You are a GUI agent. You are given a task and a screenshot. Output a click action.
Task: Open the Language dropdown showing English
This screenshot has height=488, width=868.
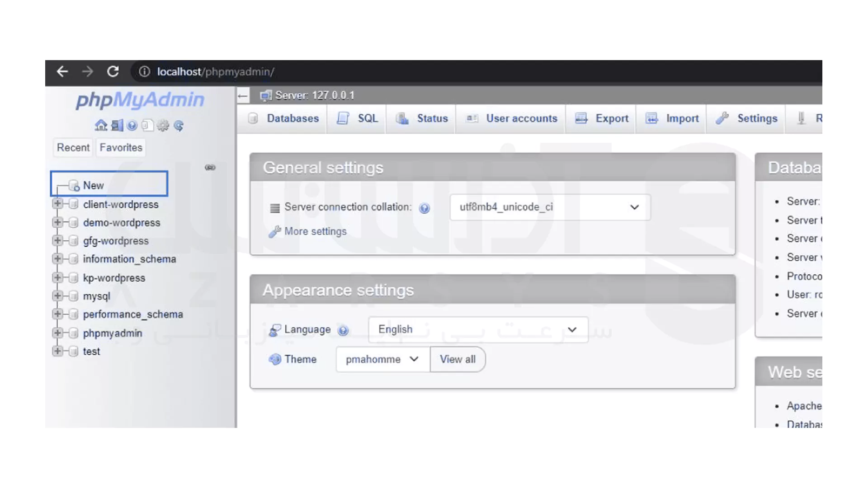478,329
